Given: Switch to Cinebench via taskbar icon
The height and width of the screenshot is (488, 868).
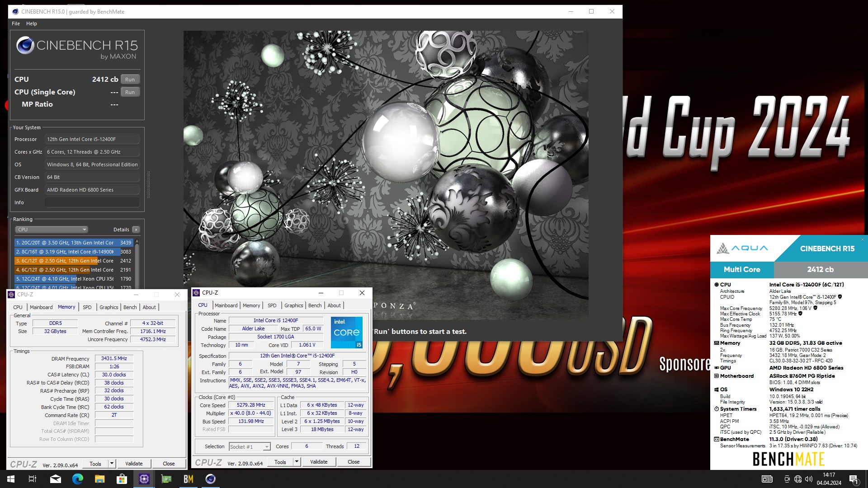Looking at the screenshot, I should [211, 479].
